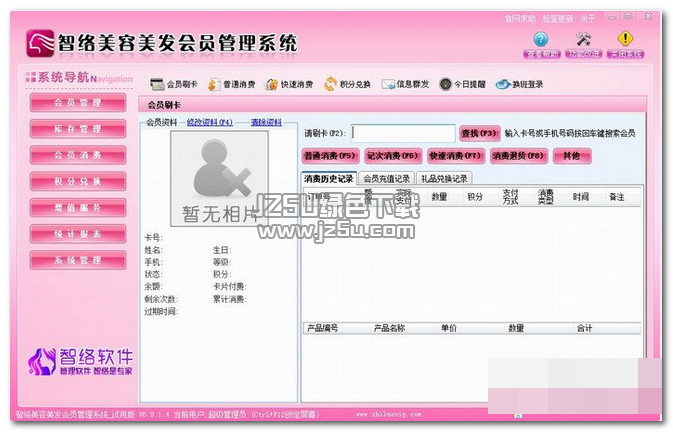Open the 会员刷卡 toolbar item
This screenshot has width=673, height=432.
pyautogui.click(x=174, y=84)
